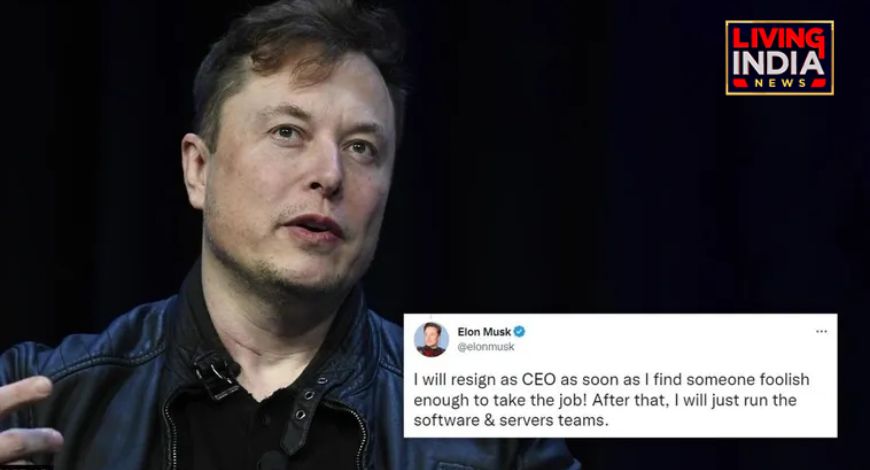The width and height of the screenshot is (870, 470).
Task: Open the @elonmusk handle link
Action: tap(485, 347)
